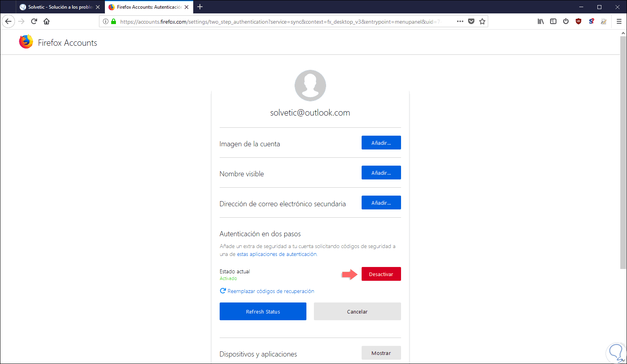Click the forward navigation arrow
The image size is (627, 364).
coord(21,21)
